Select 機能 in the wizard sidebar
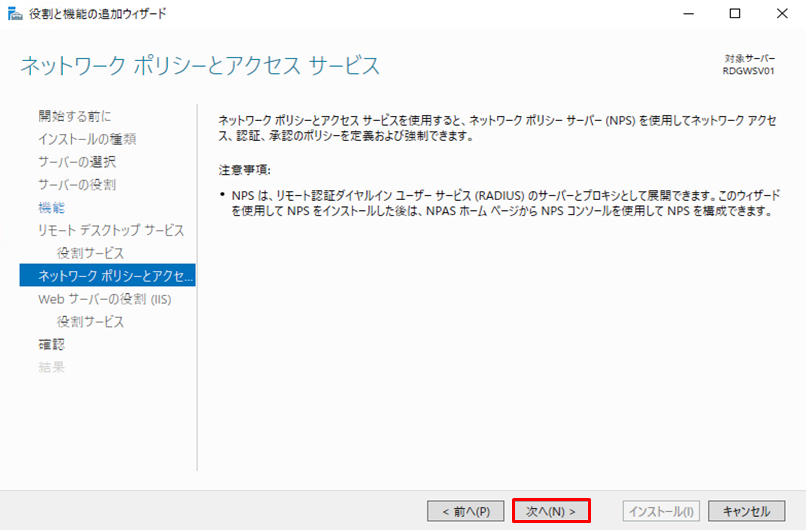 click(51, 208)
